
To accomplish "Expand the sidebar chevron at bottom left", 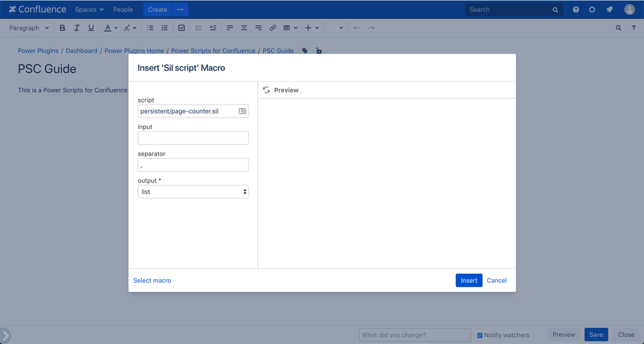I will pos(5,336).
